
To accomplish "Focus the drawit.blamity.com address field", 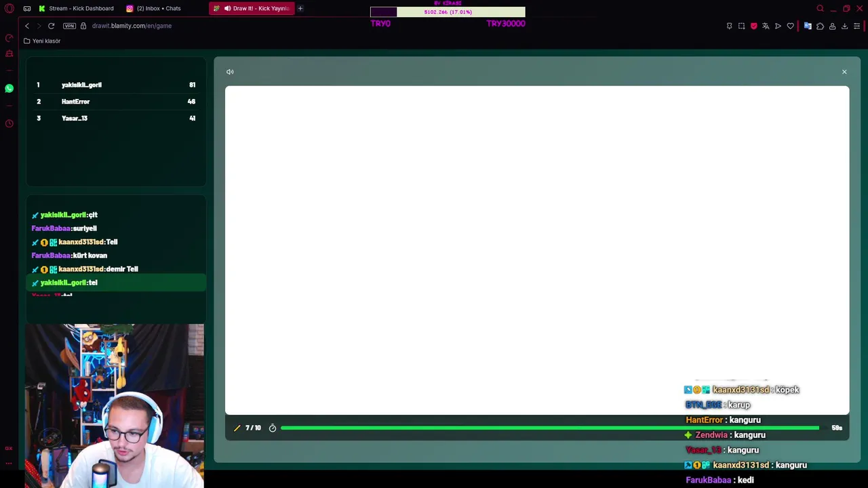I will point(132,26).
